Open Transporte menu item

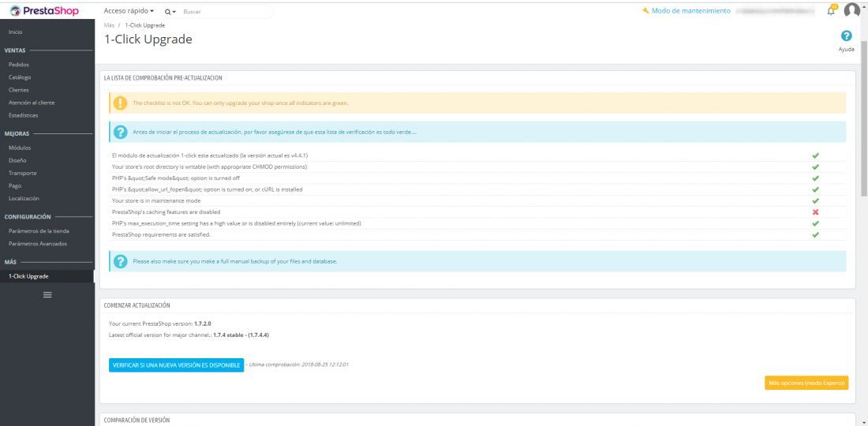(x=23, y=174)
